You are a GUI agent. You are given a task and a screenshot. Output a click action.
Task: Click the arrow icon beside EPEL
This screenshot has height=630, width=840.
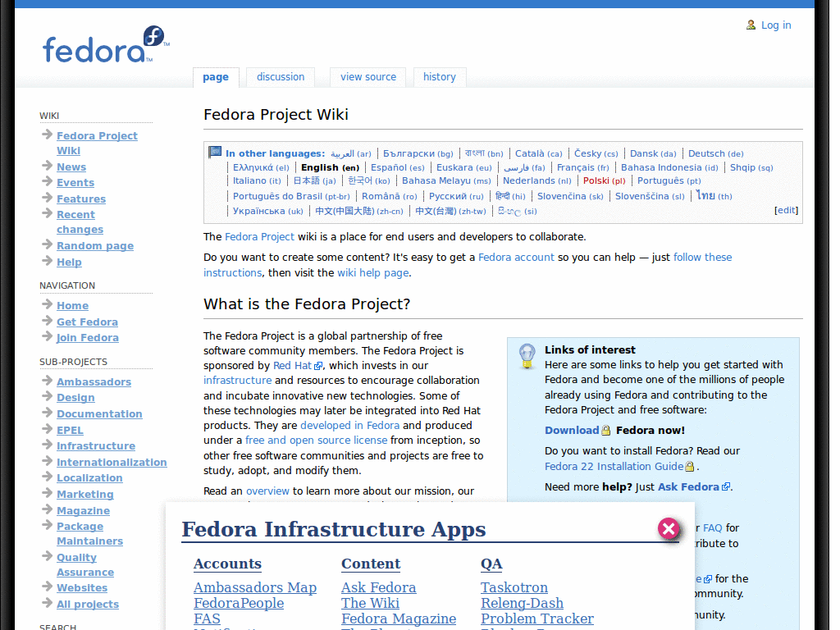click(47, 428)
